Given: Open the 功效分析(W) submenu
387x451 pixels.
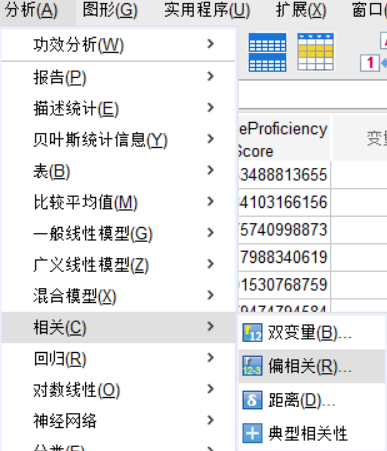Looking at the screenshot, I should [x=118, y=45].
